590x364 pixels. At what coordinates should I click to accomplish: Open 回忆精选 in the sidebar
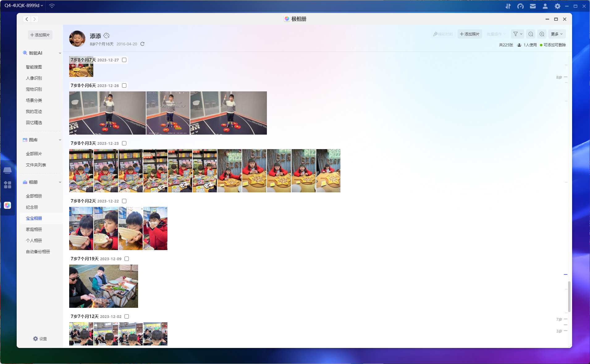[x=34, y=123]
